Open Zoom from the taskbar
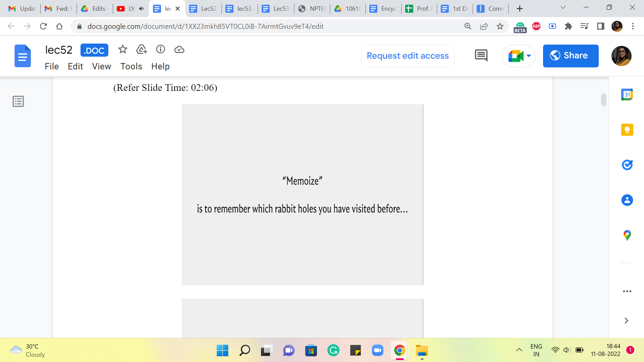The image size is (644, 362). 378,351
